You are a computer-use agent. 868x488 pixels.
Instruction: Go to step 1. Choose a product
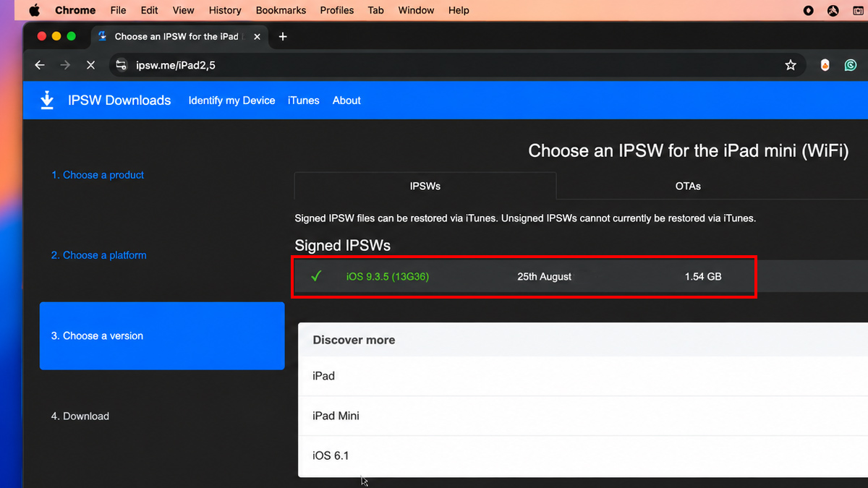click(98, 175)
